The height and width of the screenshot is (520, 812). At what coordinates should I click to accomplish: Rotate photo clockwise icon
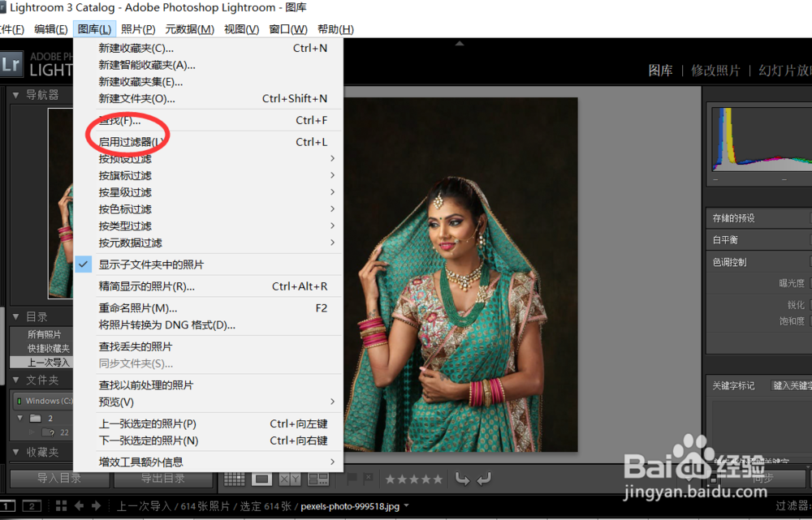point(484,479)
